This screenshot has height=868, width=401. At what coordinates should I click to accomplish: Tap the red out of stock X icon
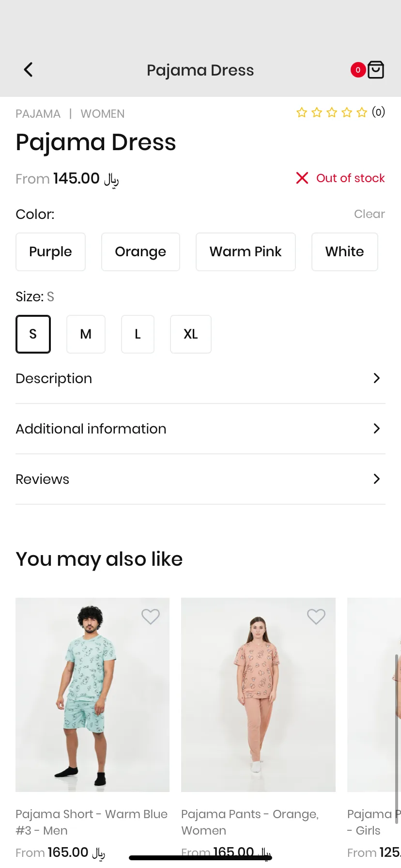pos(302,178)
